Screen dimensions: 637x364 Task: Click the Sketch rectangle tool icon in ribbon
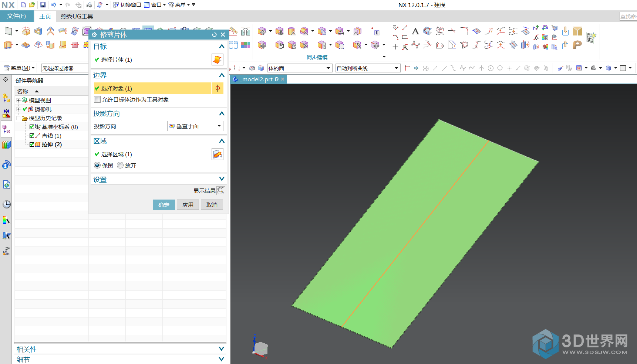tap(9, 31)
